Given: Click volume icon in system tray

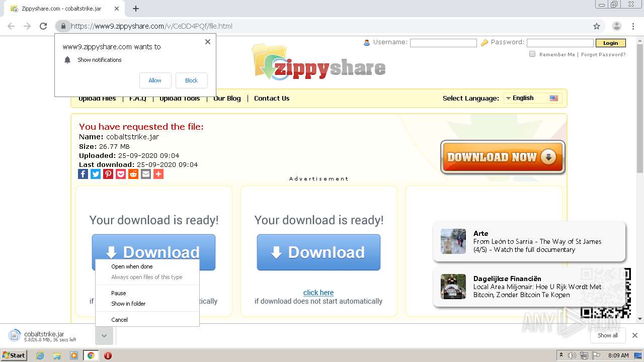Looking at the screenshot, I should tap(572, 355).
